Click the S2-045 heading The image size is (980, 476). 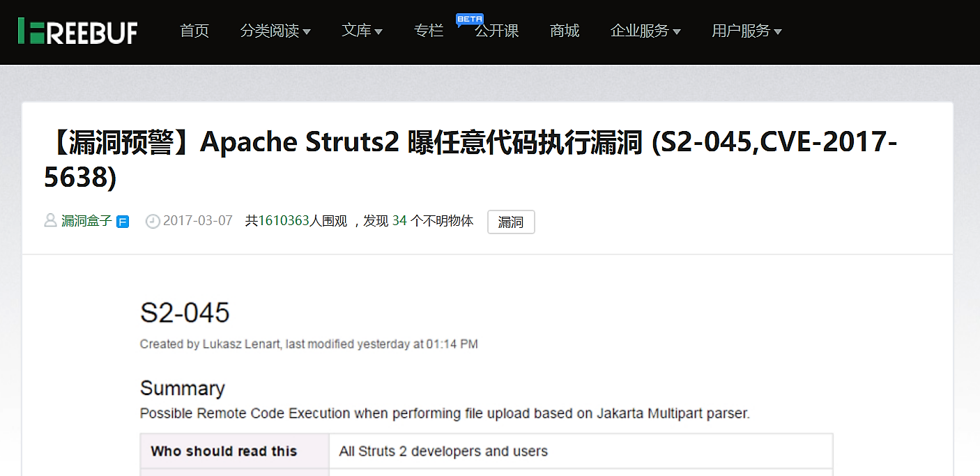[x=185, y=313]
